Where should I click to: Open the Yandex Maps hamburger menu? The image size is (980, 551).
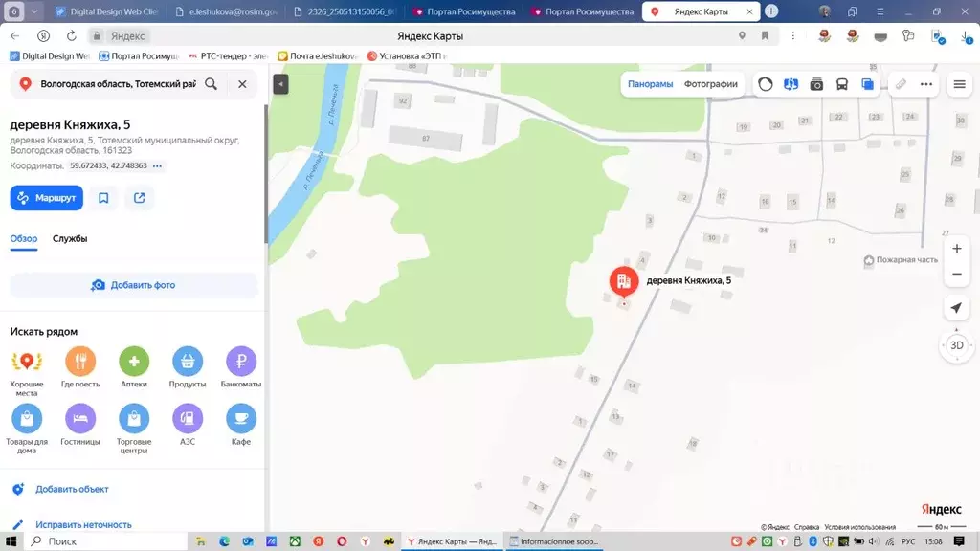(x=959, y=84)
